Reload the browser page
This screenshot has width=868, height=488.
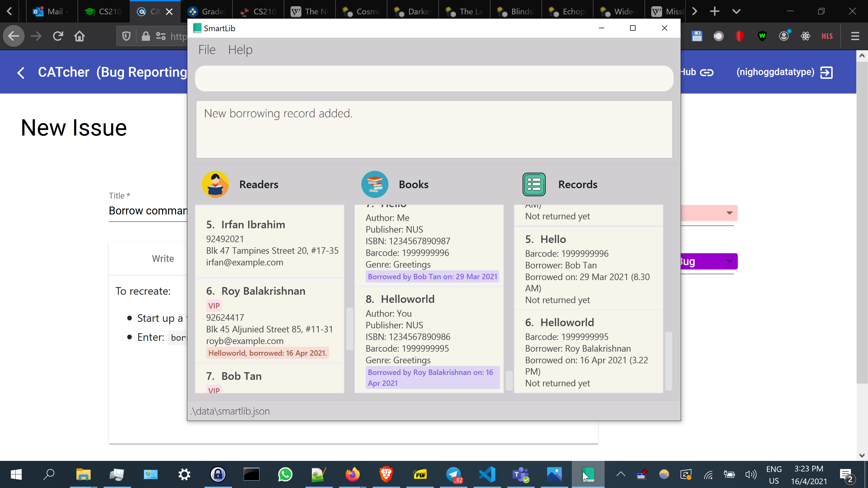pyautogui.click(x=58, y=36)
